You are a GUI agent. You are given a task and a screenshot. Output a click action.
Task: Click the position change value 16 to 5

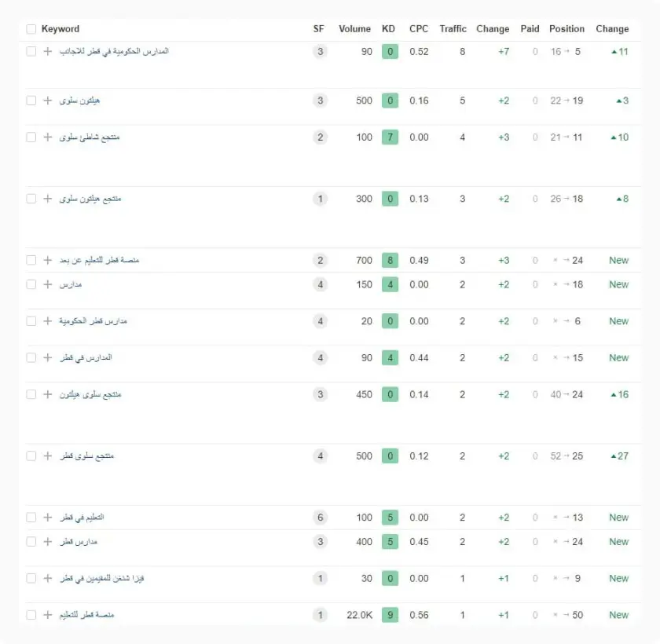(566, 52)
